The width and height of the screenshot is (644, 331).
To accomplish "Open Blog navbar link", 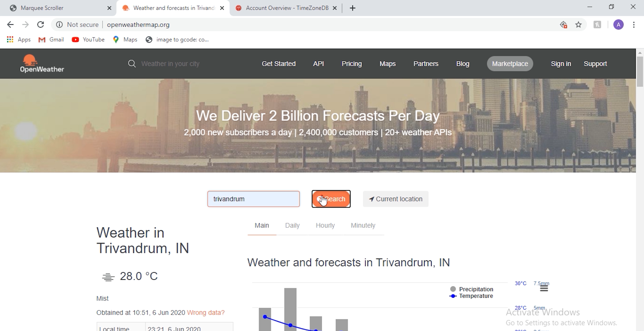I will click(463, 64).
